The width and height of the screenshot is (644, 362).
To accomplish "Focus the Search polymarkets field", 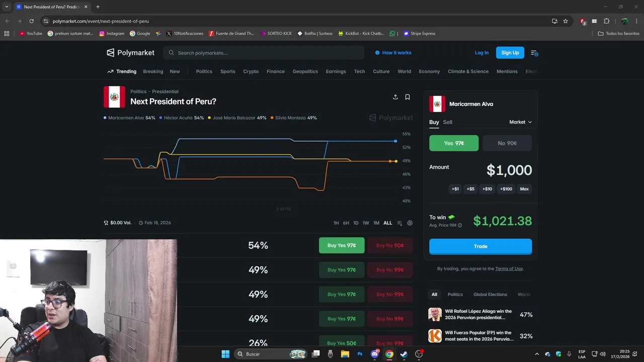I will coord(263,53).
